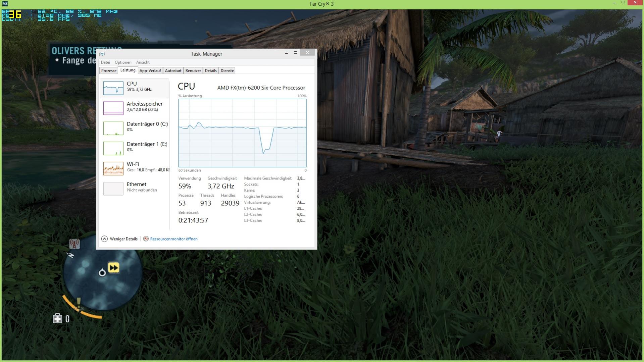Click the Logische Prozessoren label
644x362 pixels.
(x=263, y=197)
